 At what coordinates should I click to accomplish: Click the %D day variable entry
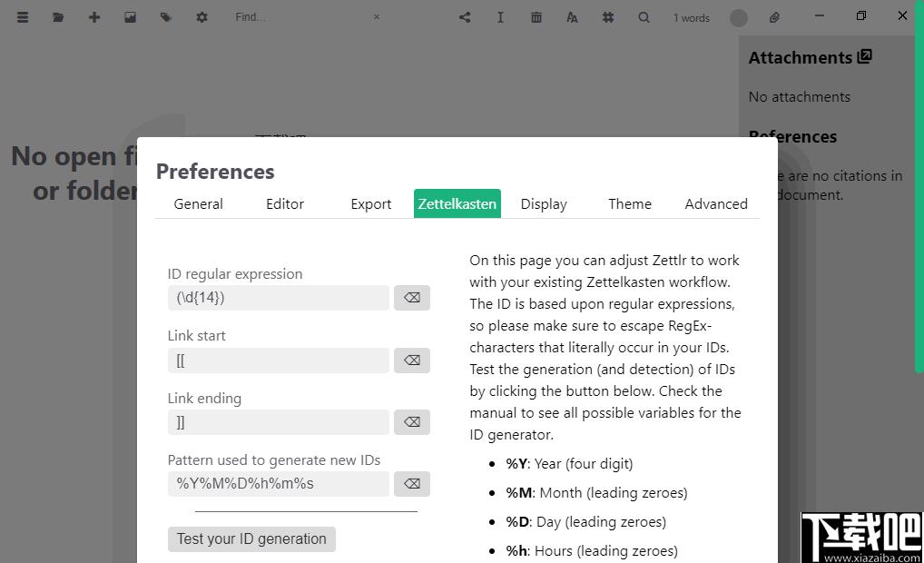click(x=585, y=522)
